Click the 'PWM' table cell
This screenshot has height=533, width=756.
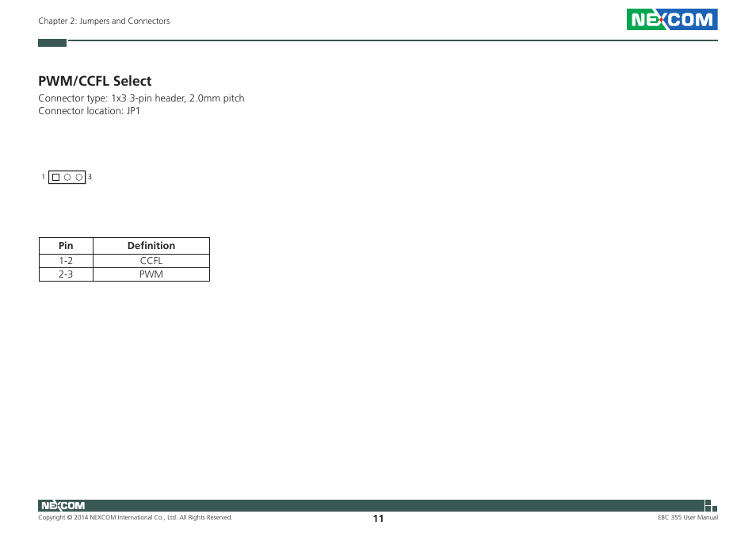tap(151, 274)
